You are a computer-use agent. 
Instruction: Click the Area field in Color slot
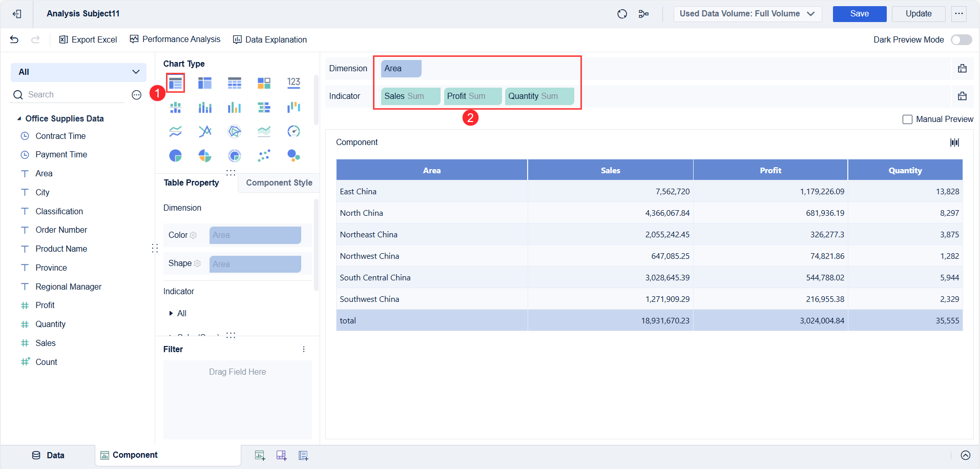point(255,235)
